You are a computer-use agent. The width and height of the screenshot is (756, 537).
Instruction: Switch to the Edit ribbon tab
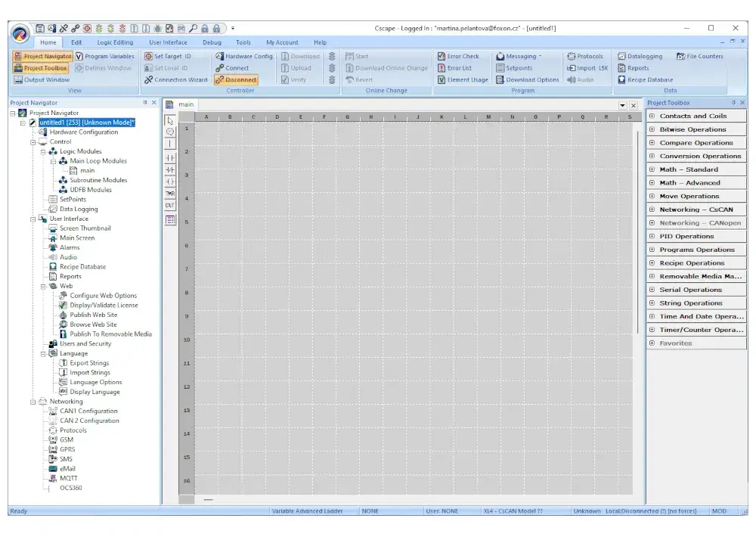[x=76, y=42]
